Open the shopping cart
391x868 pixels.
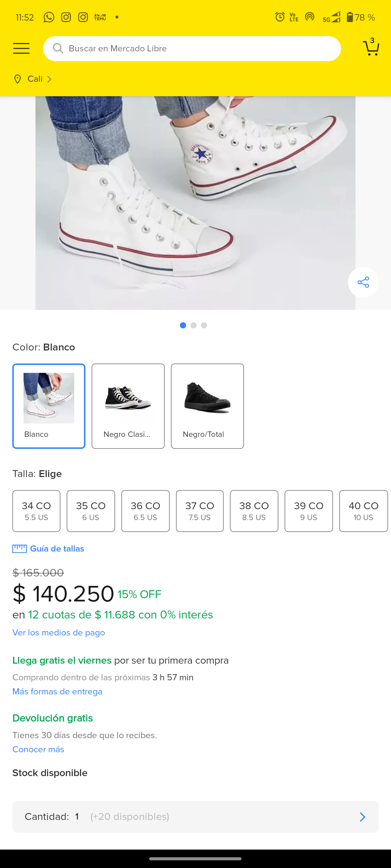click(x=371, y=48)
